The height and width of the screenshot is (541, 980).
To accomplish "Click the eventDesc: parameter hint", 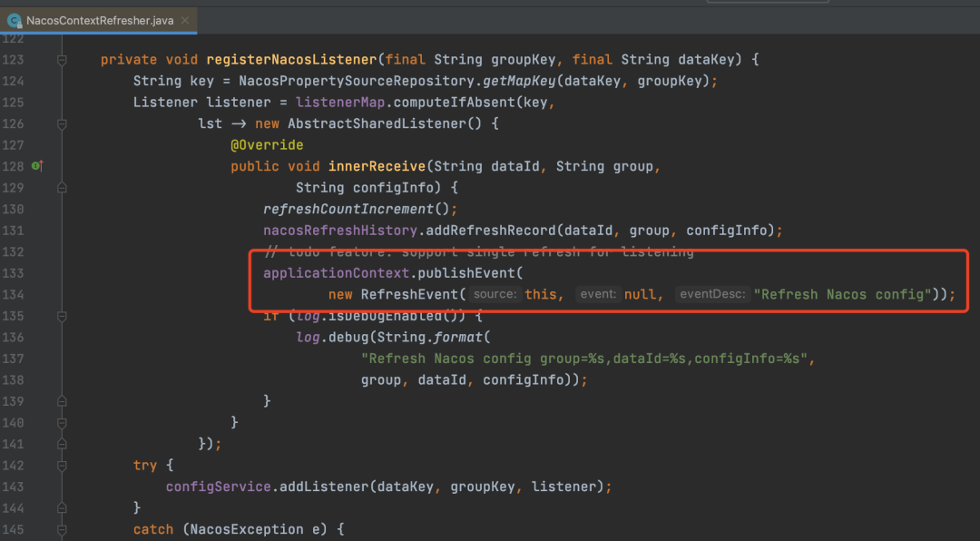I will click(712, 295).
